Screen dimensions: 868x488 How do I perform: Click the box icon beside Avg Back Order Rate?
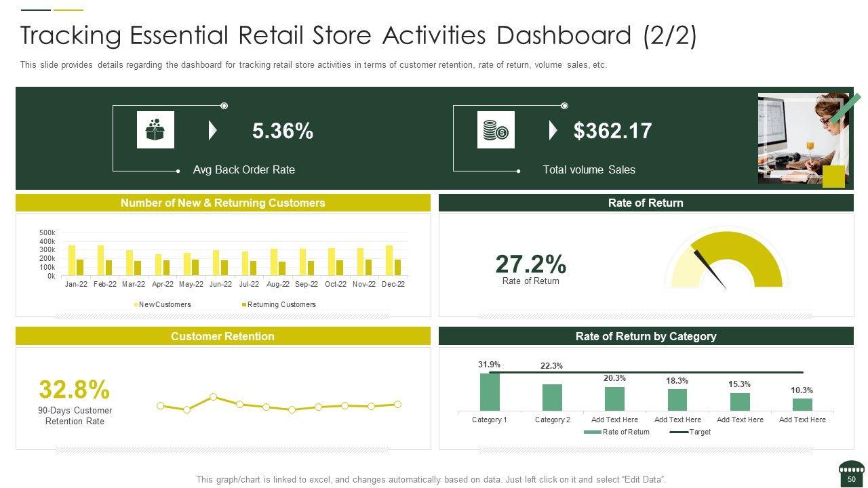[x=155, y=129]
